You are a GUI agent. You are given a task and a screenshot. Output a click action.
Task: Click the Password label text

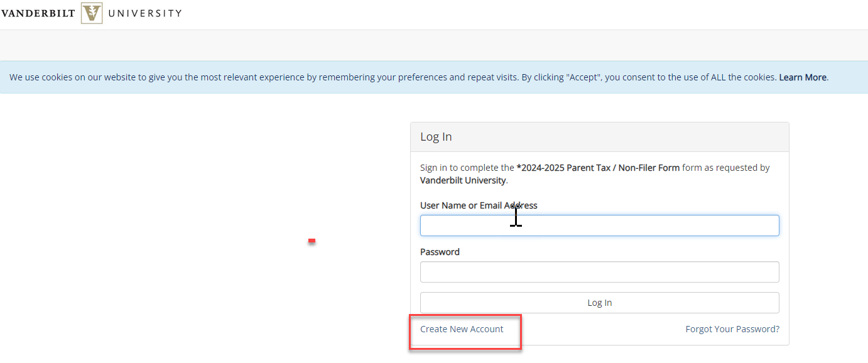(x=440, y=251)
